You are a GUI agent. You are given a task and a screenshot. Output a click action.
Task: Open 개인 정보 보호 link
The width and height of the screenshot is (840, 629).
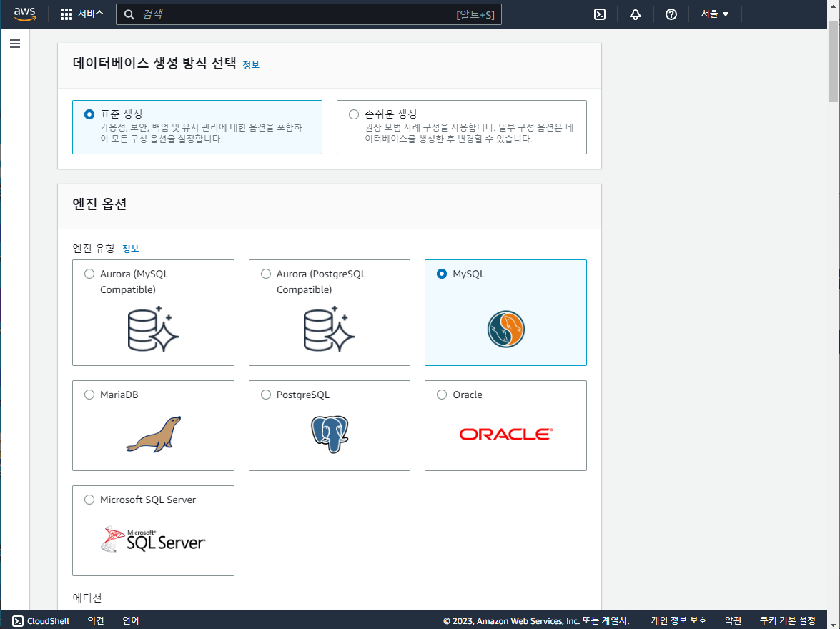point(678,620)
